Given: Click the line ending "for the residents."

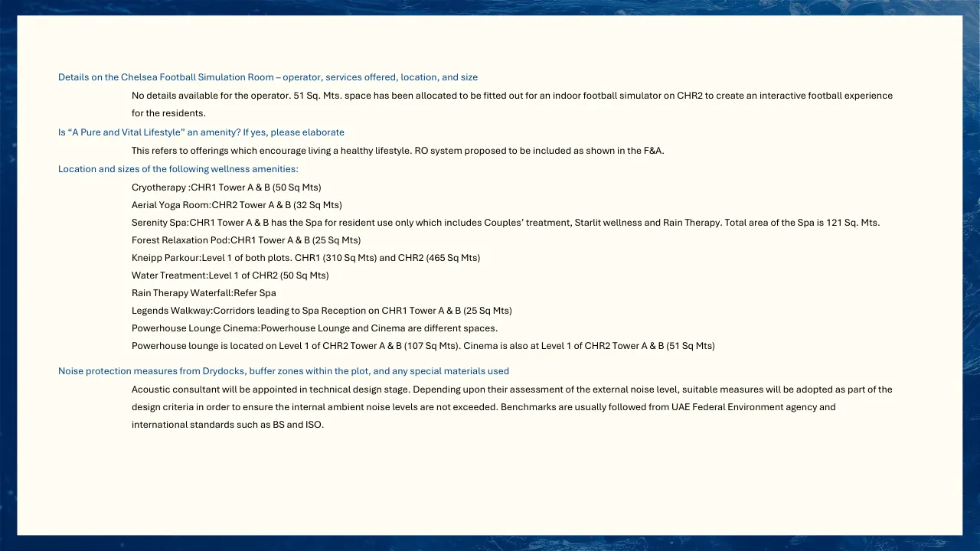Looking at the screenshot, I should [168, 113].
